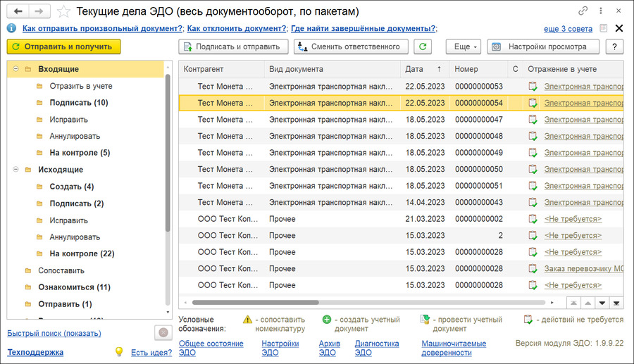Image resolution: width=634 pixels, height=364 pixels.
Task: Click the clear quick search round button
Action: (x=163, y=333)
